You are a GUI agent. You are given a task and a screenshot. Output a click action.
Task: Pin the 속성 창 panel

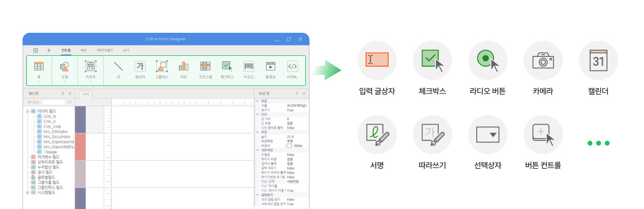pos(297,93)
